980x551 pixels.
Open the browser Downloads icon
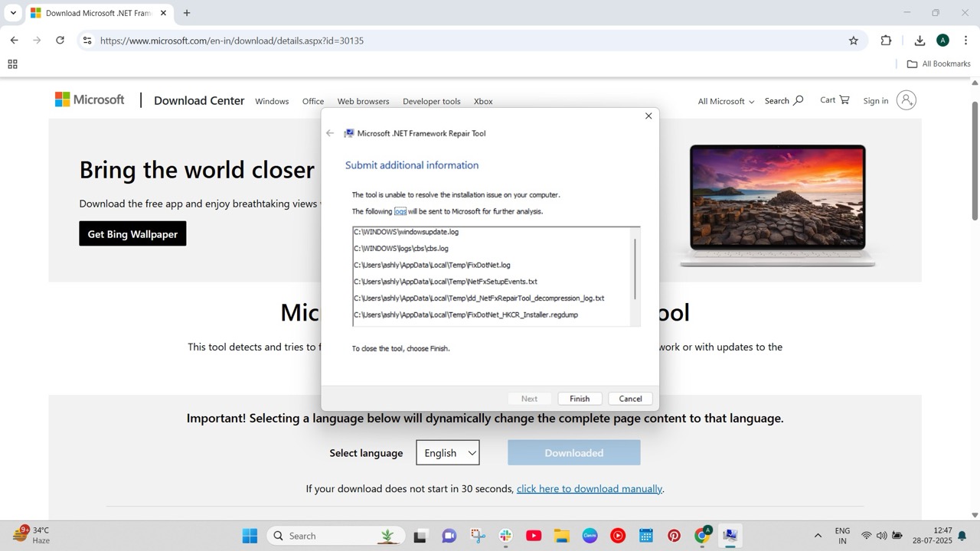[x=920, y=40]
